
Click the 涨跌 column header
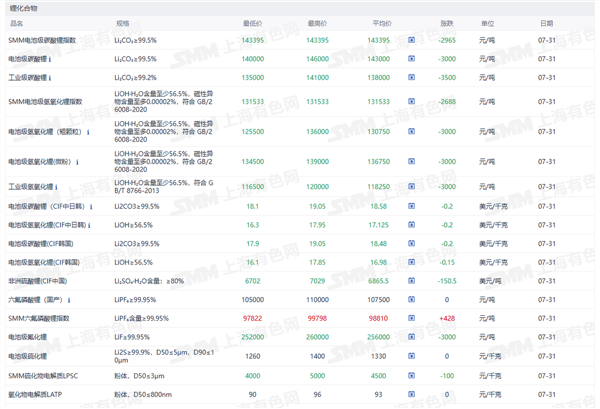(447, 23)
